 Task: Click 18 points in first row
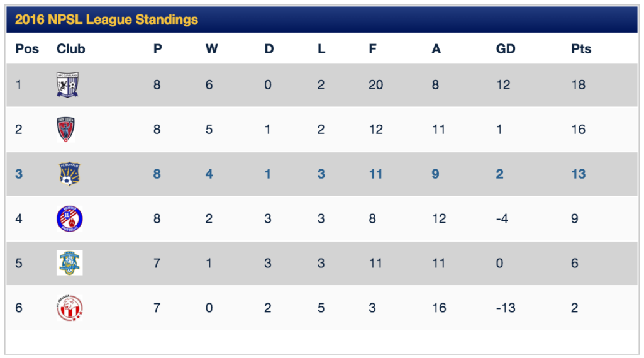579,85
